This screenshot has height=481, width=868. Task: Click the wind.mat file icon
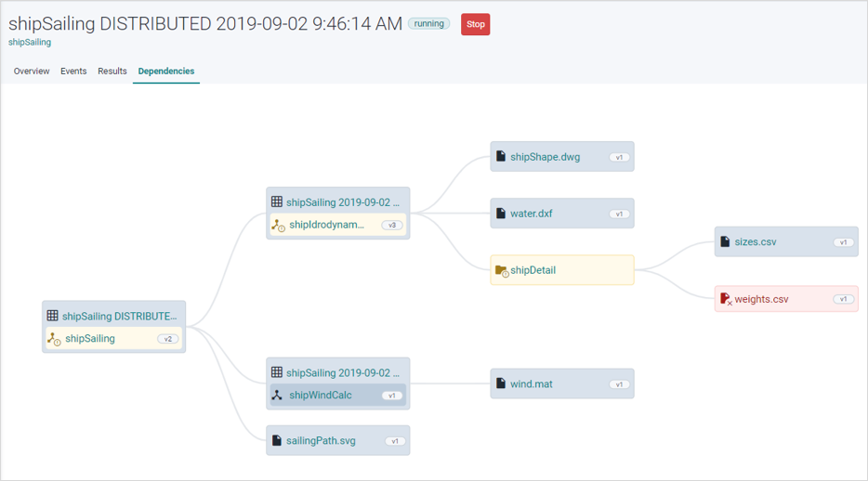point(501,383)
